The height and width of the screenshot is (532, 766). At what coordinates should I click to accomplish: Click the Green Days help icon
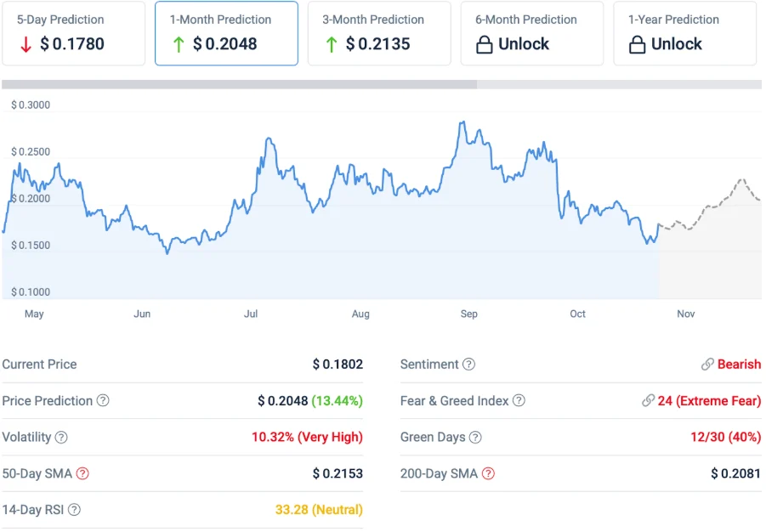(475, 438)
